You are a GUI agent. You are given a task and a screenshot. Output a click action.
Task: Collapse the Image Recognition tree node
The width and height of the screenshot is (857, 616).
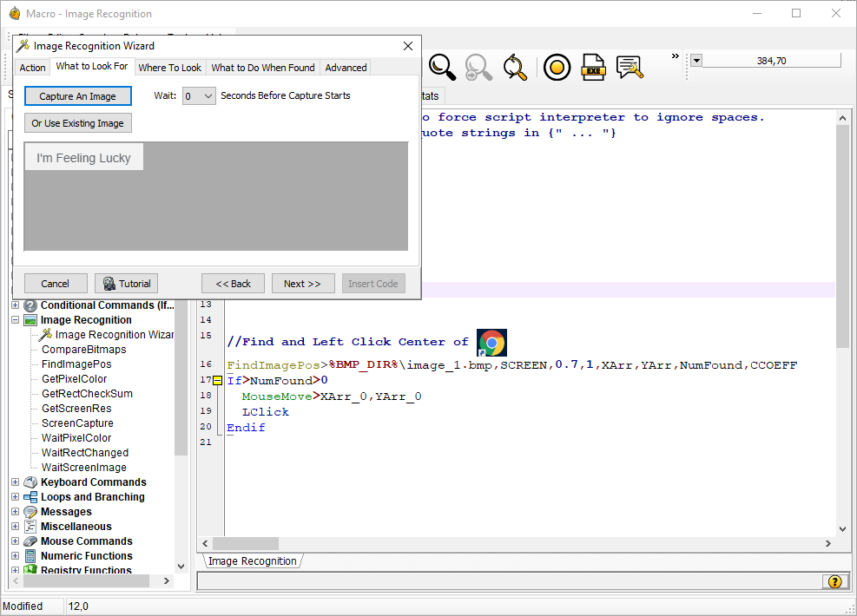14,319
